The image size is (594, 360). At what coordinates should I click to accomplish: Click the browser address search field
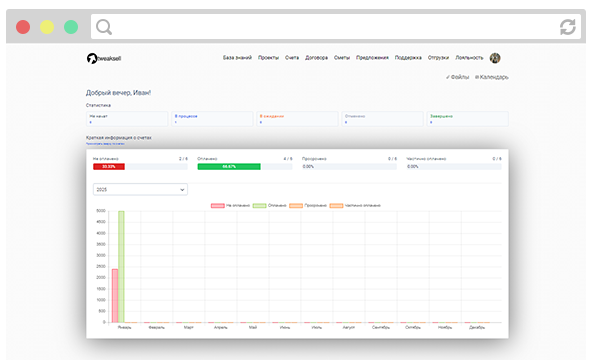pyautogui.click(x=336, y=27)
